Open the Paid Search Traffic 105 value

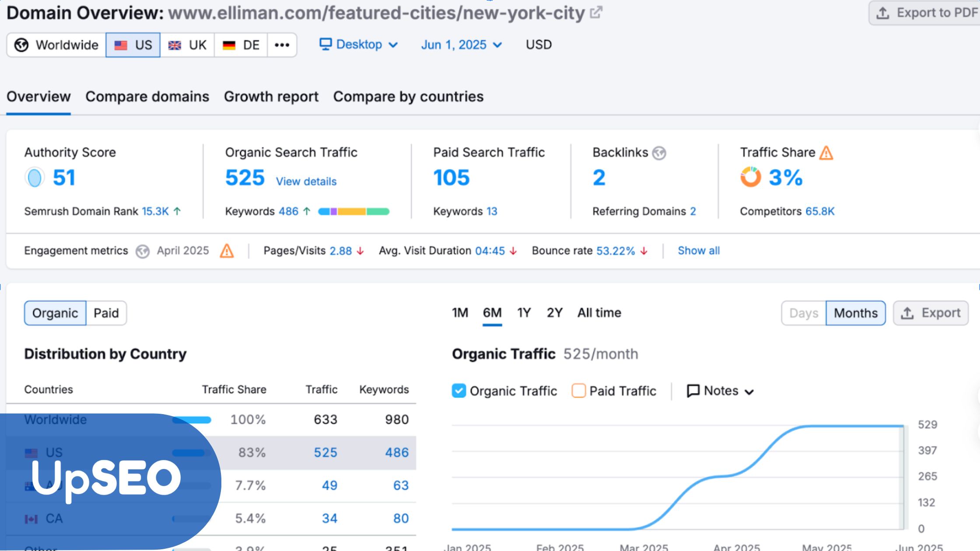[451, 178]
